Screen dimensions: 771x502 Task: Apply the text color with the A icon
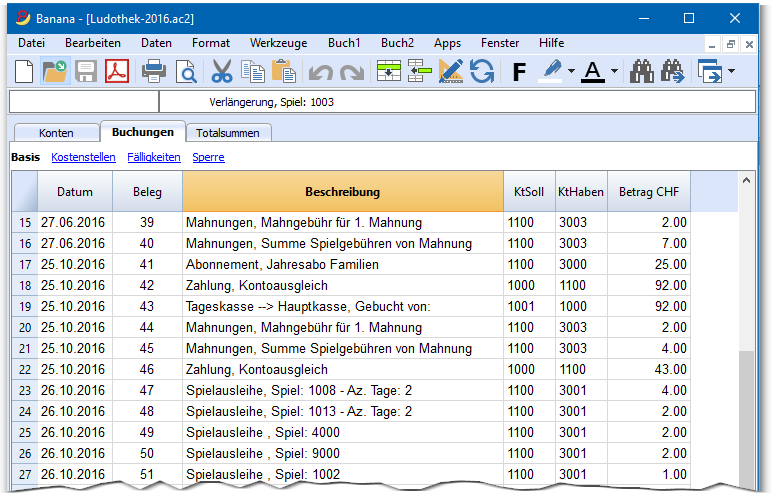(x=593, y=71)
